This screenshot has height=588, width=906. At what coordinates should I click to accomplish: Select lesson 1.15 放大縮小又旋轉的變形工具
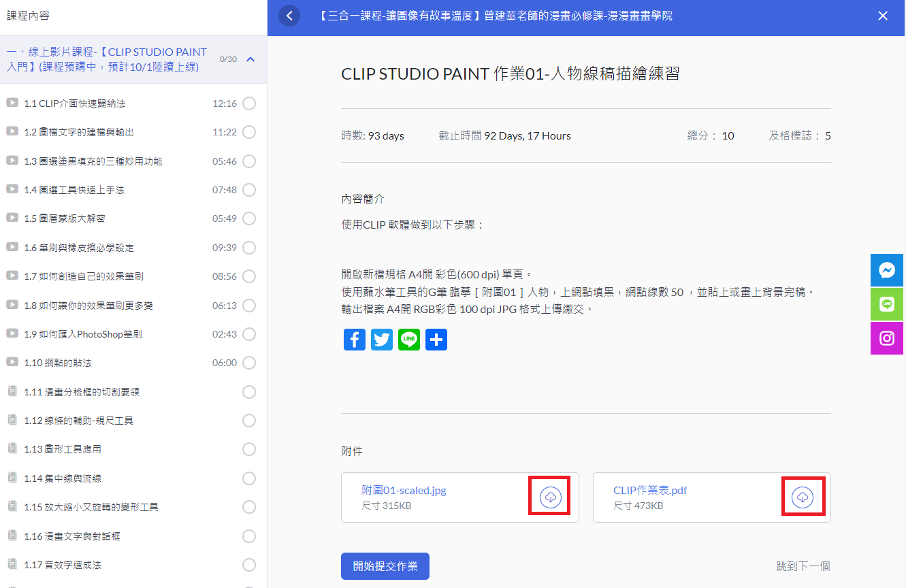point(91,507)
